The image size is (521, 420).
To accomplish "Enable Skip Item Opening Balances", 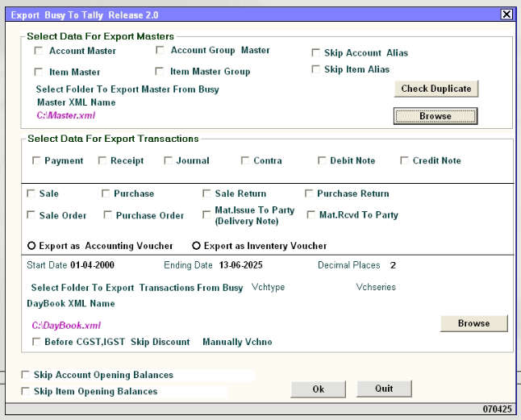I will click(x=25, y=391).
